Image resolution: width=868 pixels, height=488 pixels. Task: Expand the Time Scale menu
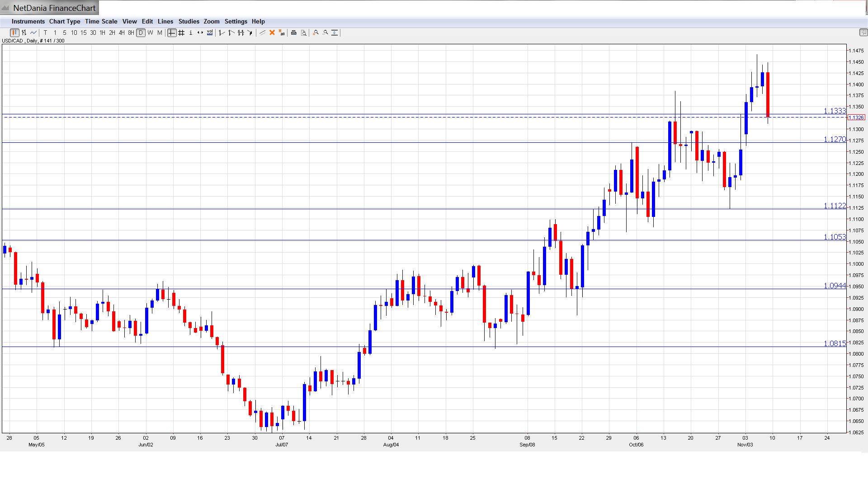coord(101,21)
